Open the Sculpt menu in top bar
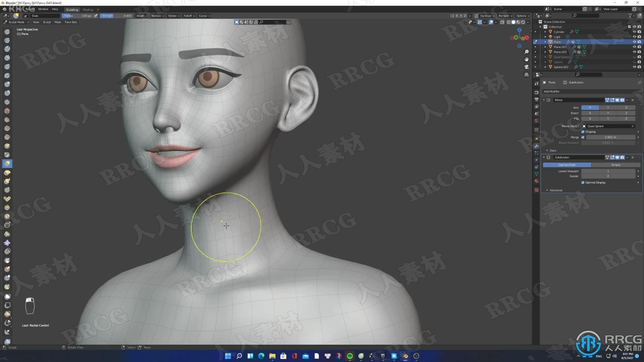The height and width of the screenshot is (362, 644). tap(47, 22)
